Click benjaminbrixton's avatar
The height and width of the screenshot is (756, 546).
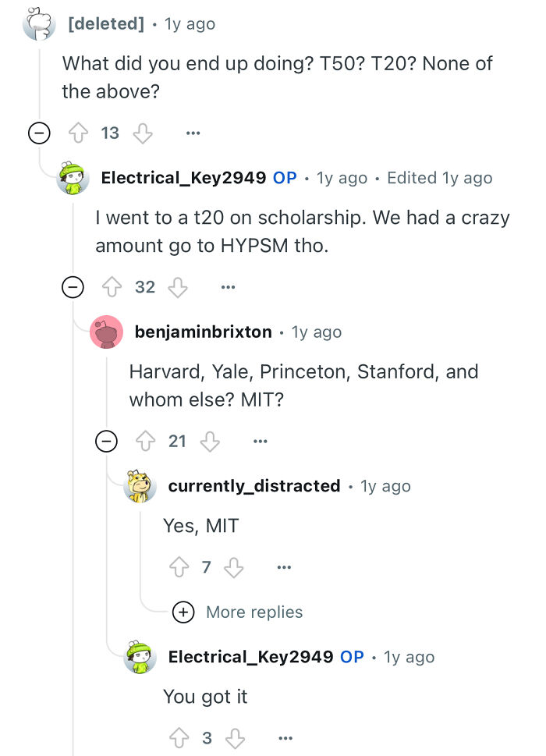(107, 332)
